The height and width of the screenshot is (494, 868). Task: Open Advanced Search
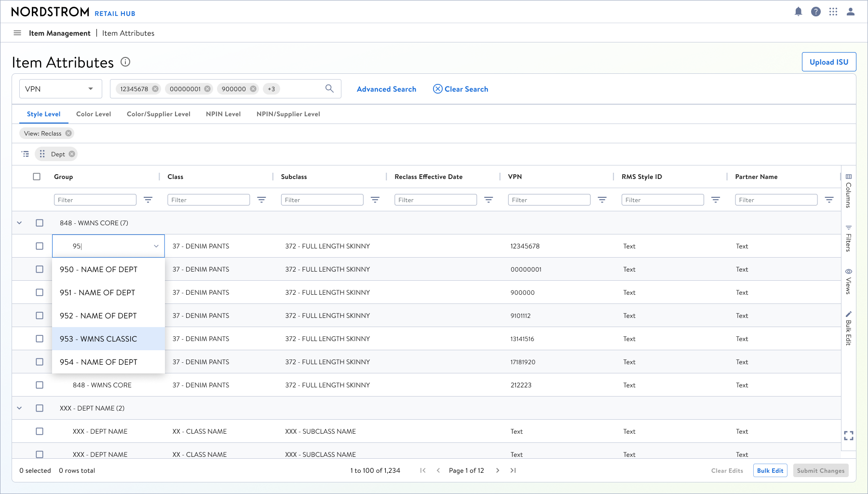pyautogui.click(x=386, y=89)
